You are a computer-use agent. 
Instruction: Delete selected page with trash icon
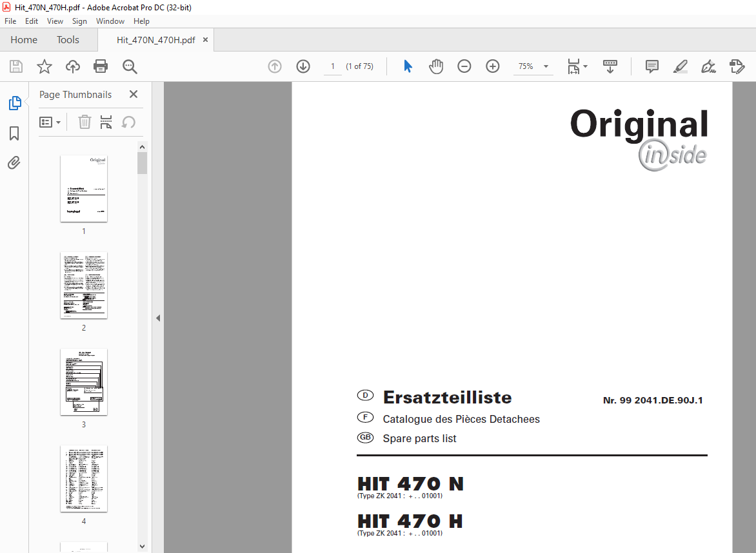[x=85, y=122]
